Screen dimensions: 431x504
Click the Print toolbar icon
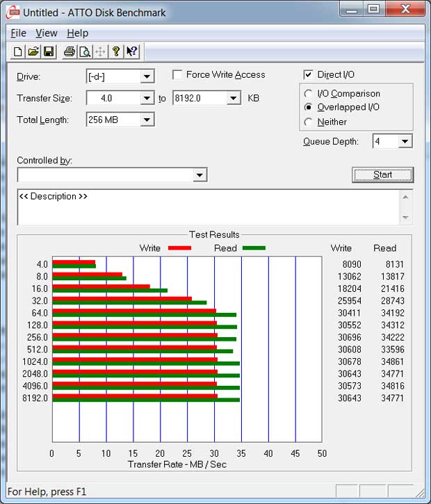tap(70, 51)
